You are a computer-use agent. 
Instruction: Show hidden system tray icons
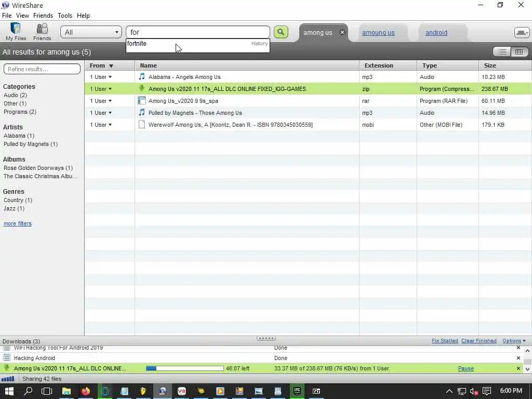[x=449, y=392]
